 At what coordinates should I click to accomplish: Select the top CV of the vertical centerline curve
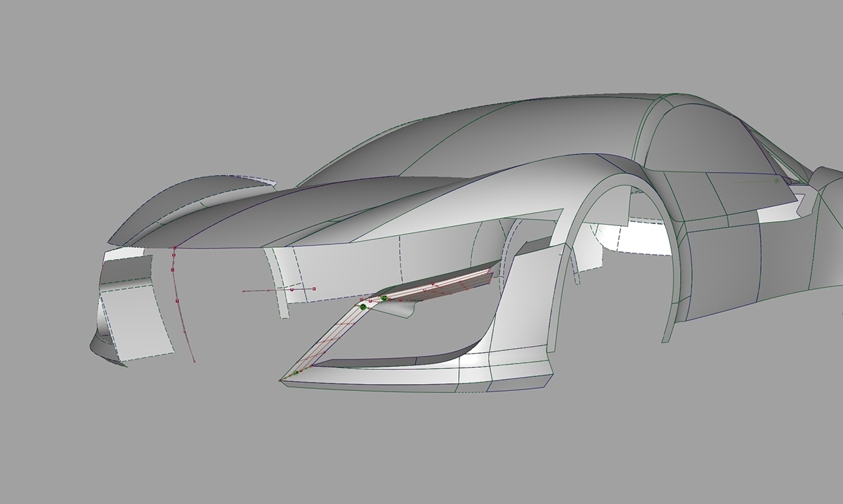(x=174, y=248)
